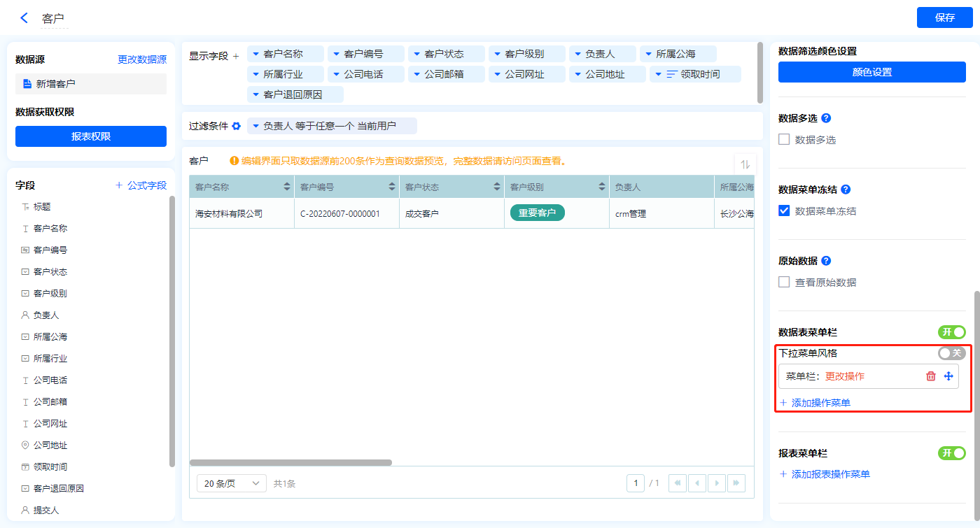980x528 pixels.
Task: Uncheck the 数据菜单冻结 checkbox
Action: pyautogui.click(x=784, y=211)
